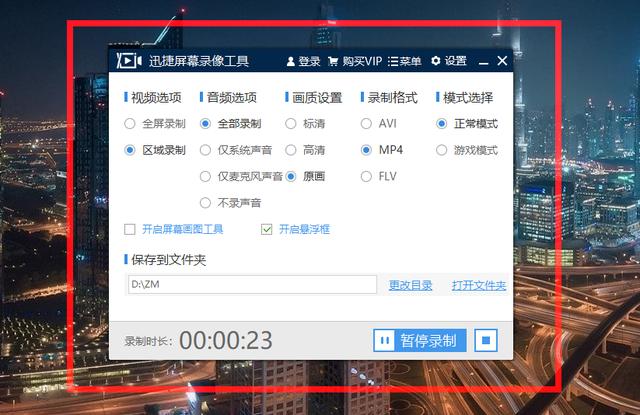This screenshot has height=415, width=640.
Task: Click the 音频选项 section heading
Action: click(x=232, y=98)
